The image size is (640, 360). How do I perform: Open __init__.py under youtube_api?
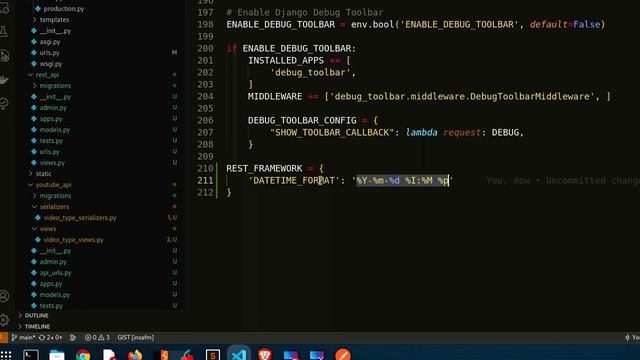[x=55, y=251]
